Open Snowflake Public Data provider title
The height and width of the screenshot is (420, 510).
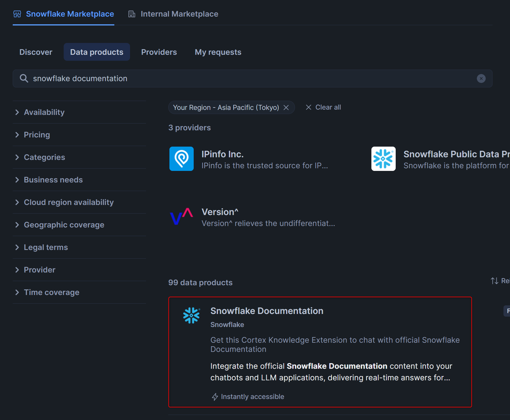pyautogui.click(x=457, y=154)
